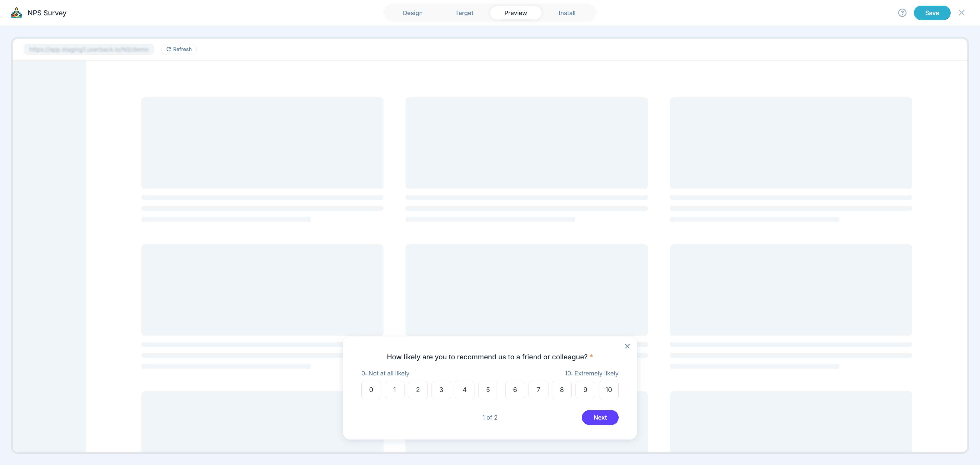
Task: Select rating 6 in the survey
Action: [x=515, y=390]
